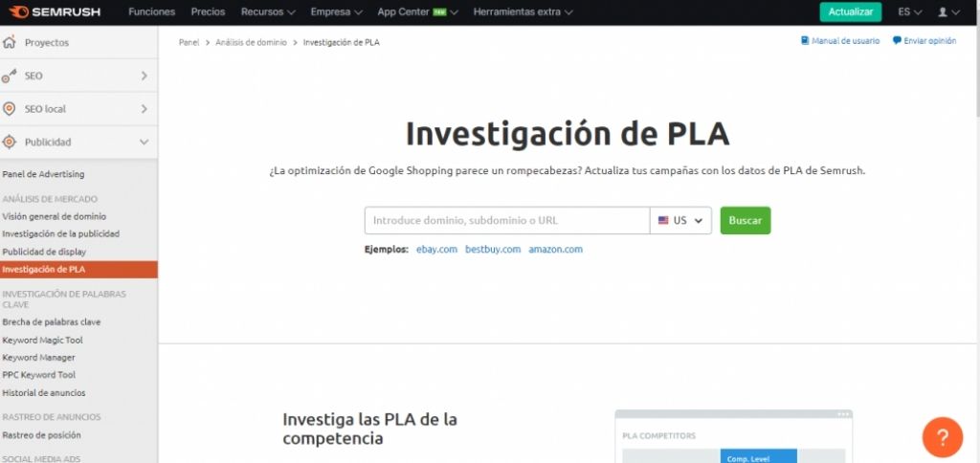The image size is (980, 463).
Task: Click 'Investiga las PLA de la competencia' heading
Action: click(370, 429)
